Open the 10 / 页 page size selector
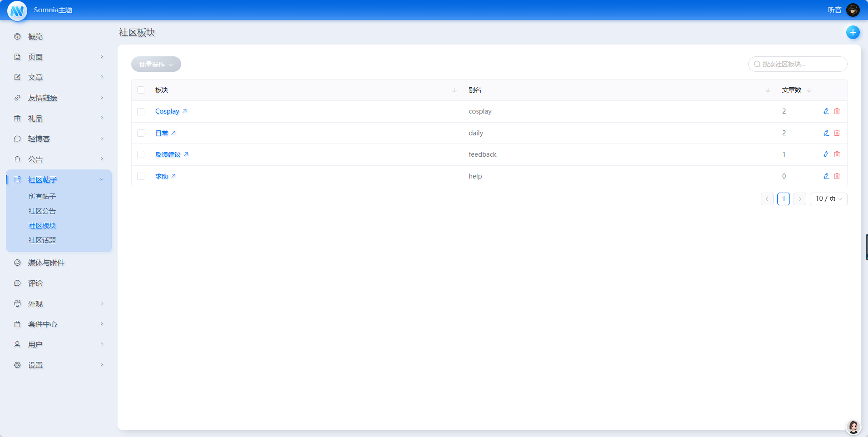The height and width of the screenshot is (437, 868). [828, 199]
